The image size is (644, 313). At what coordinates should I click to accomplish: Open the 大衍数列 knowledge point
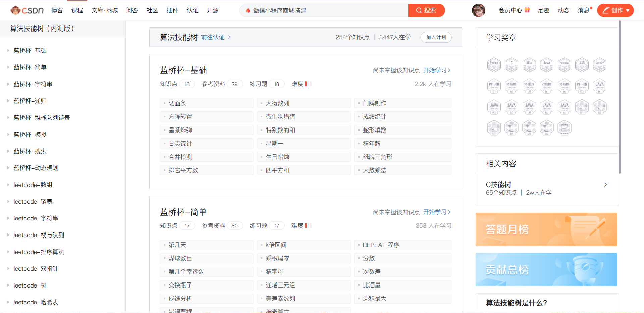[x=304, y=103]
